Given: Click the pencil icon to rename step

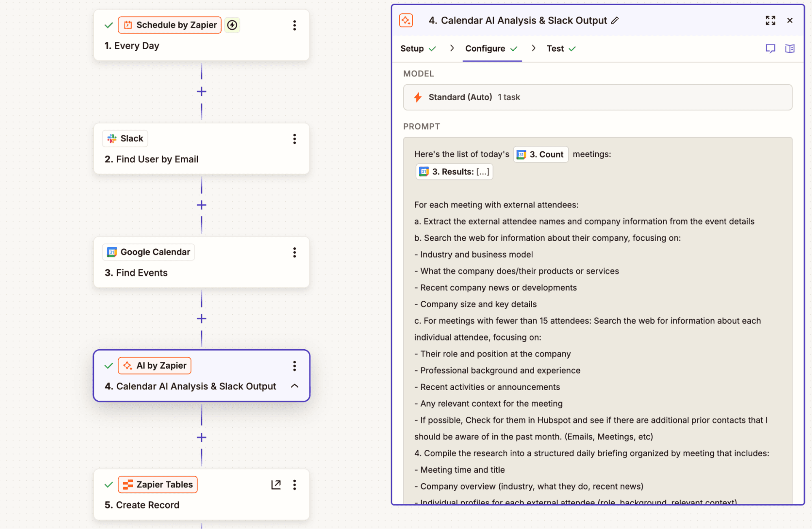Looking at the screenshot, I should tap(615, 20).
